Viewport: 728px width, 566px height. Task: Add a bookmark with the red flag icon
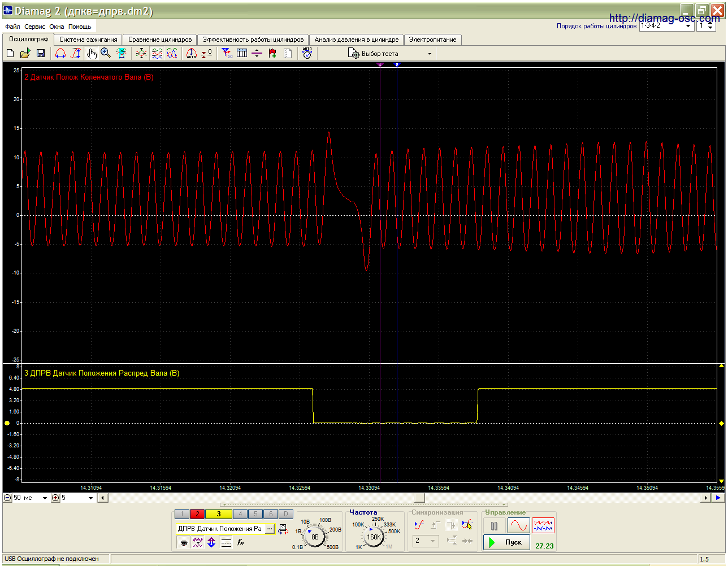[272, 53]
